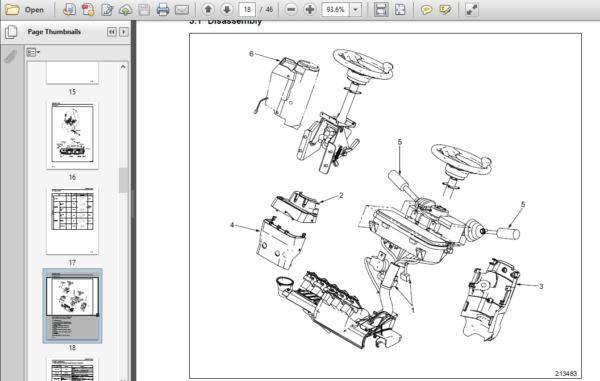This screenshot has width=600, height=381.
Task: Collapse the Page Thumbnails pane
Action: tap(111, 32)
